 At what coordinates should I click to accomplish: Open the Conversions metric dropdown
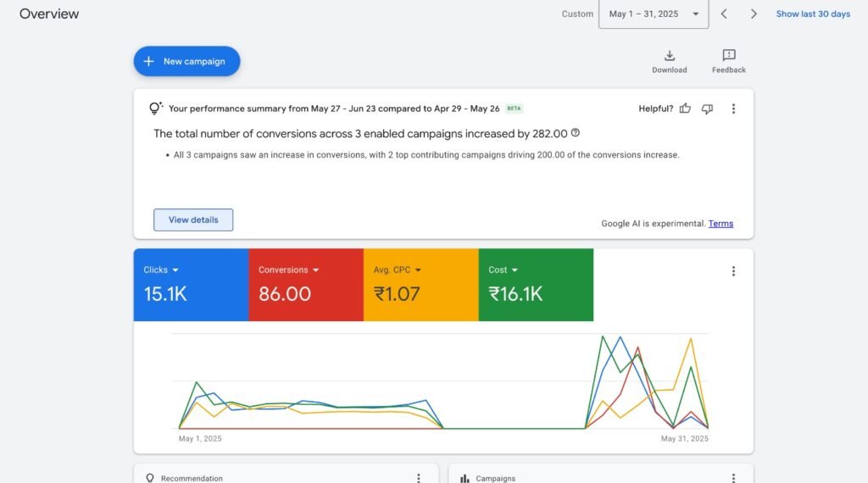288,269
